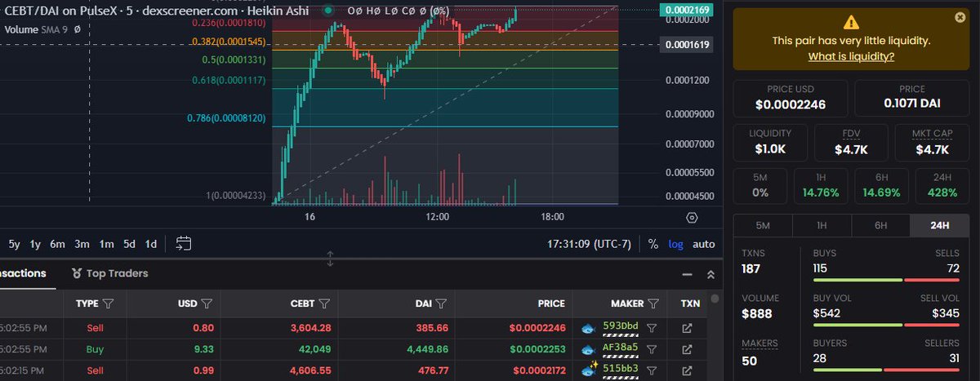Click the 24H 428% change box
Screen dimensions: 980x381
click(942, 186)
